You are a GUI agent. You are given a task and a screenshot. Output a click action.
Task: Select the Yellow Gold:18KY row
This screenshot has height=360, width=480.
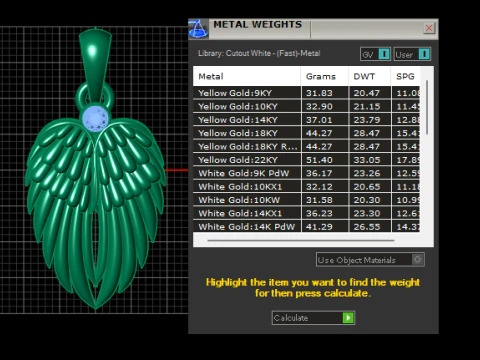[x=306, y=133]
